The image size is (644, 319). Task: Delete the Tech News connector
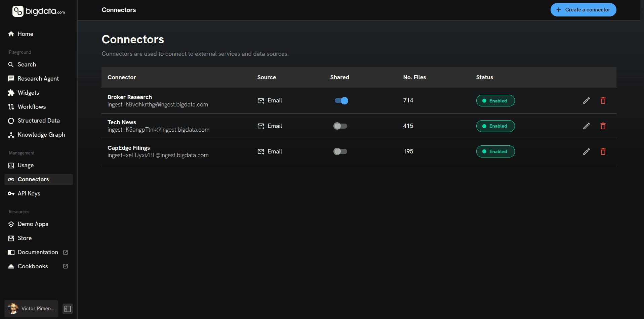[x=603, y=126]
